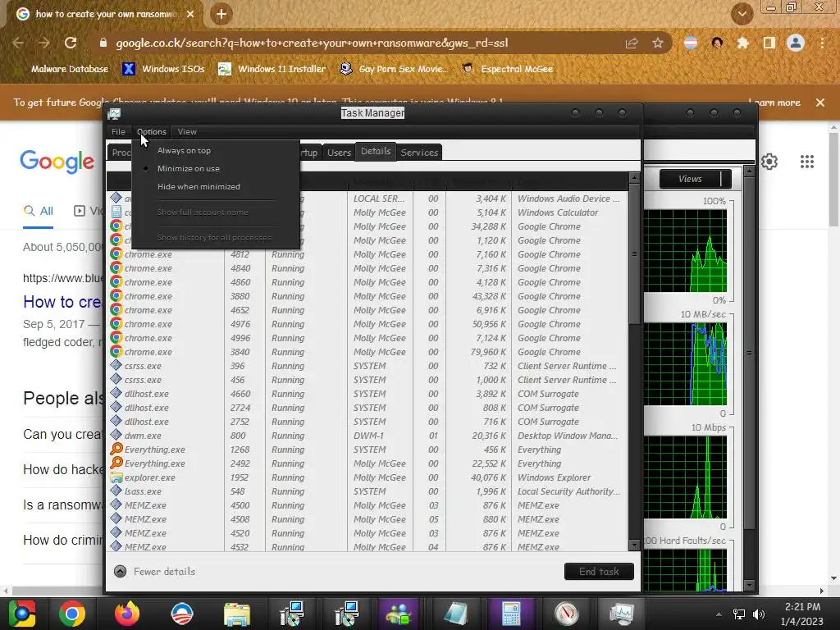Dismiss the Chrome update notification bar

coord(820,103)
